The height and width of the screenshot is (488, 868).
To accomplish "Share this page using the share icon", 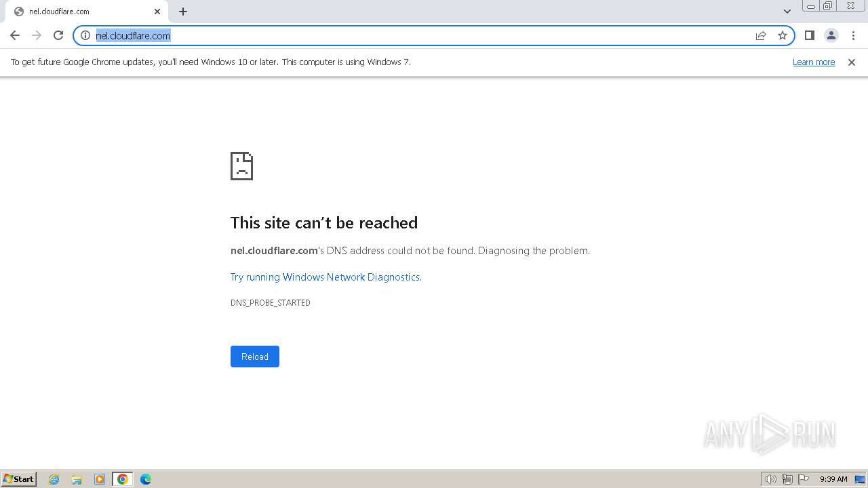I will (761, 35).
